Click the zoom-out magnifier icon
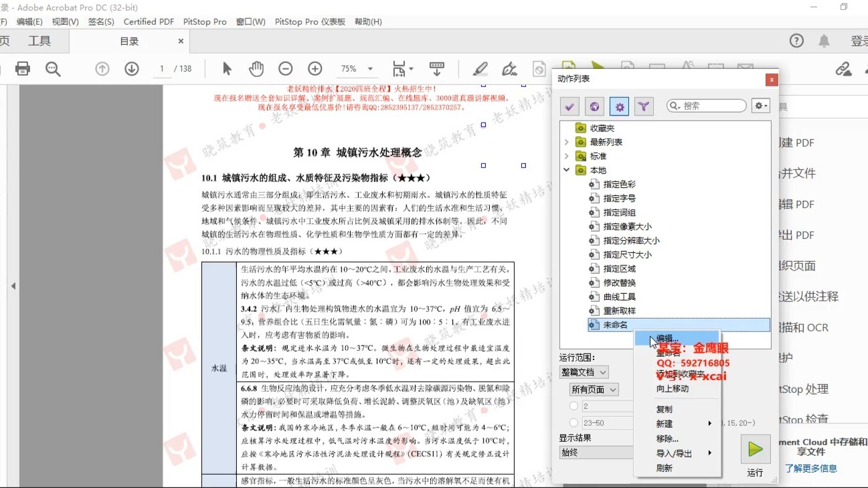Image resolution: width=868 pixels, height=488 pixels. (x=285, y=68)
